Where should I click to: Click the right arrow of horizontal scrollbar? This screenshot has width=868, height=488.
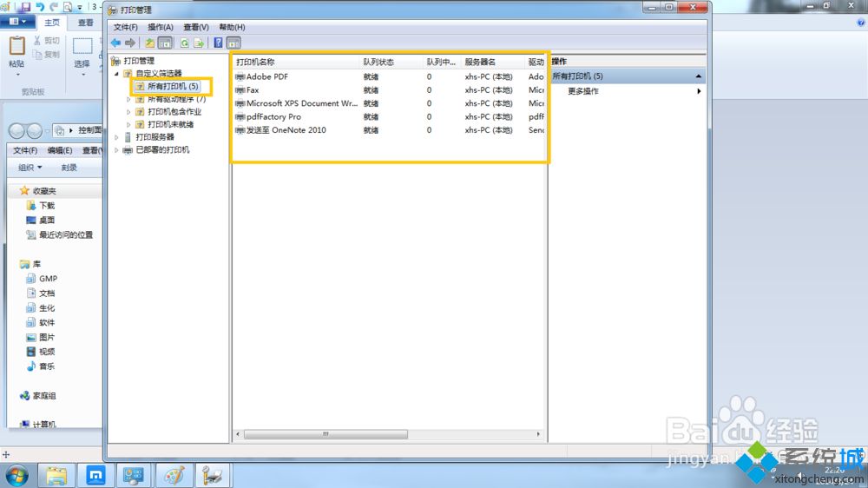tap(538, 434)
